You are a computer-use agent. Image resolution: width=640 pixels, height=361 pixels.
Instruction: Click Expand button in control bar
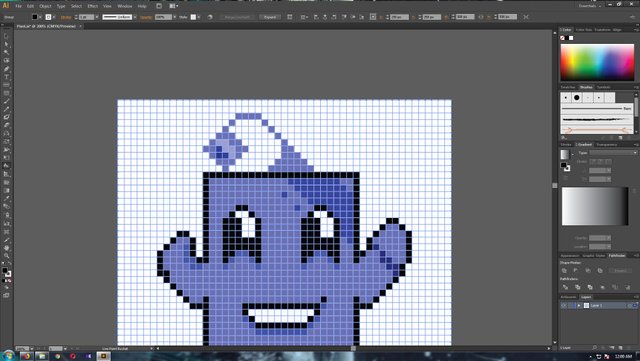pyautogui.click(x=270, y=17)
